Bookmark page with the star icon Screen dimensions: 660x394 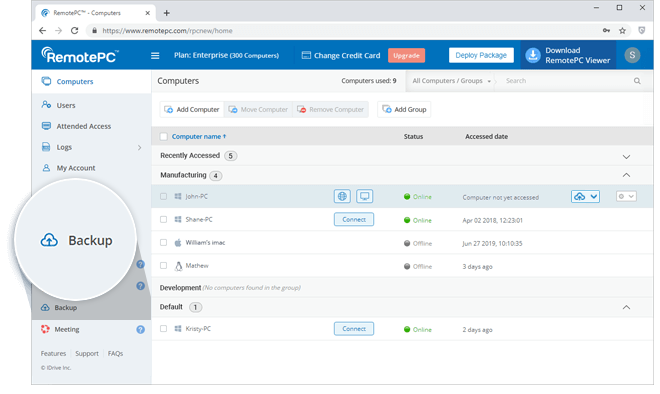622,30
